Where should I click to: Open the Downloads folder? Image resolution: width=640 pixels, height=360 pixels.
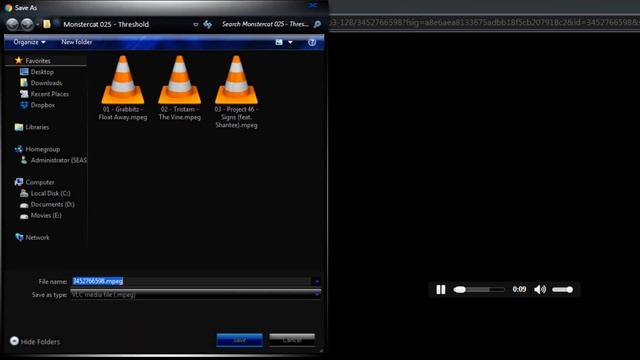(x=46, y=83)
